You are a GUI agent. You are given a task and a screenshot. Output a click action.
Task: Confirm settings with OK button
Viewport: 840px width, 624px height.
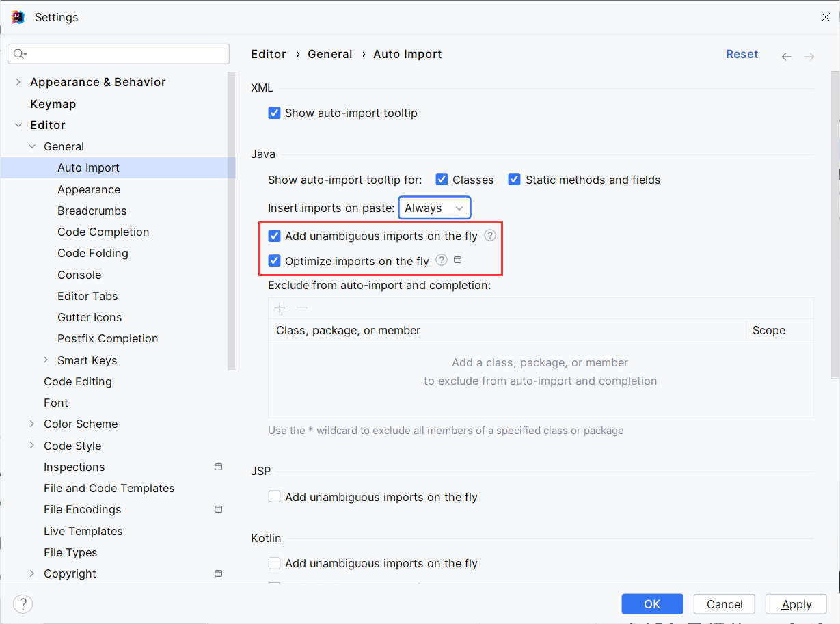click(x=652, y=604)
